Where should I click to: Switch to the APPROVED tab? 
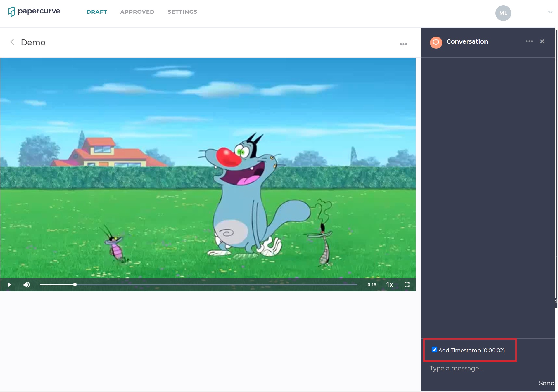[137, 12]
